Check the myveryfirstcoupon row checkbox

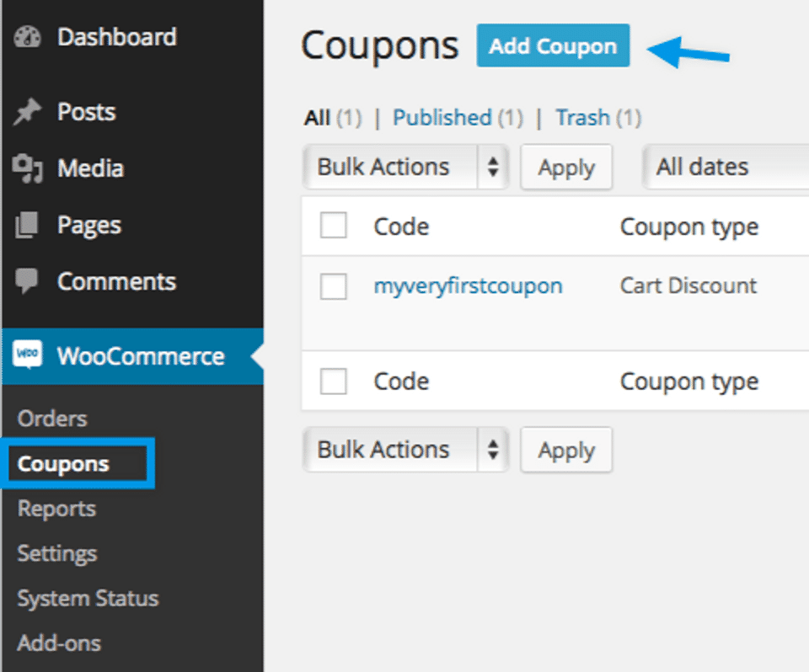tap(334, 286)
